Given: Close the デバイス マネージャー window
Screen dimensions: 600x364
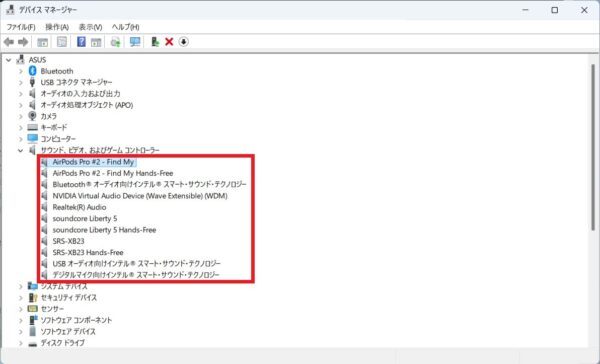Looking at the screenshot, I should click(x=584, y=10).
